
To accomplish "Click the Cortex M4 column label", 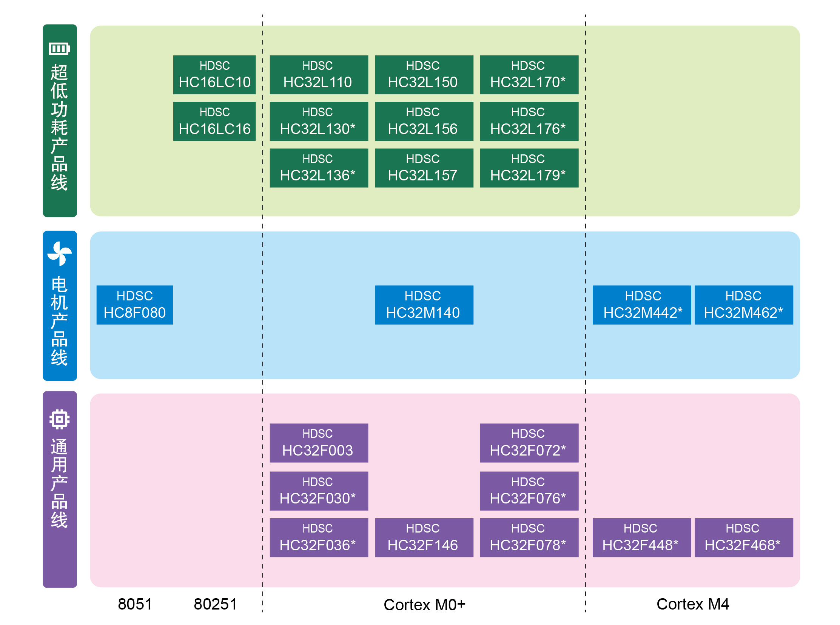I will pyautogui.click(x=692, y=604).
